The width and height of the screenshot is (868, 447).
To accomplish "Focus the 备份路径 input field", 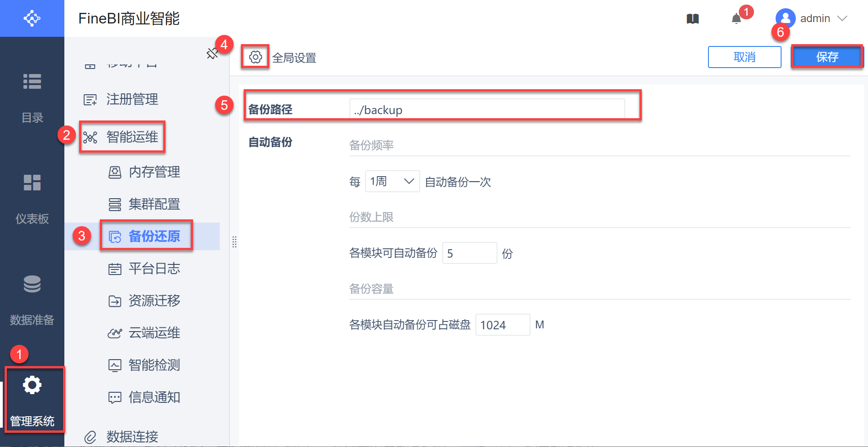I will (x=486, y=110).
